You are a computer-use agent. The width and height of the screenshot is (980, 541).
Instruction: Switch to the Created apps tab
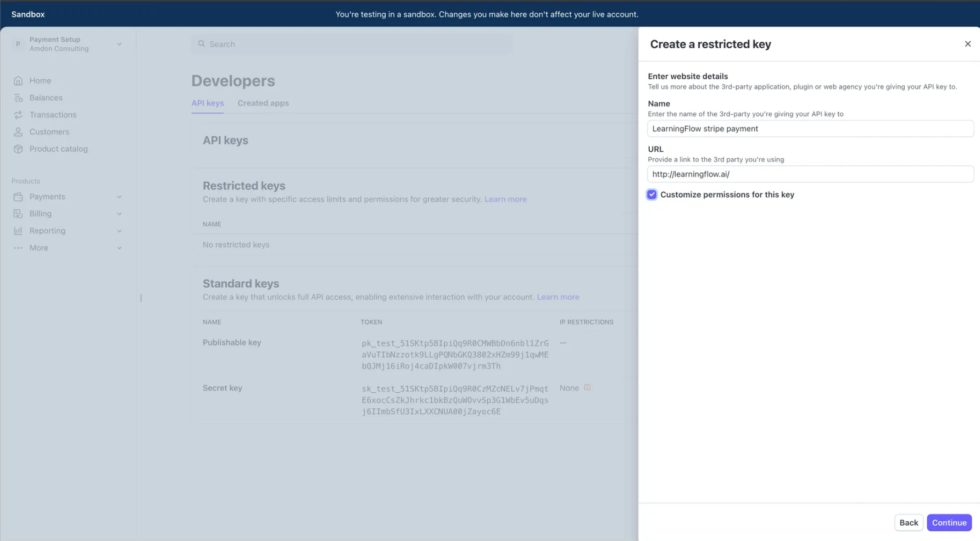[x=263, y=103]
